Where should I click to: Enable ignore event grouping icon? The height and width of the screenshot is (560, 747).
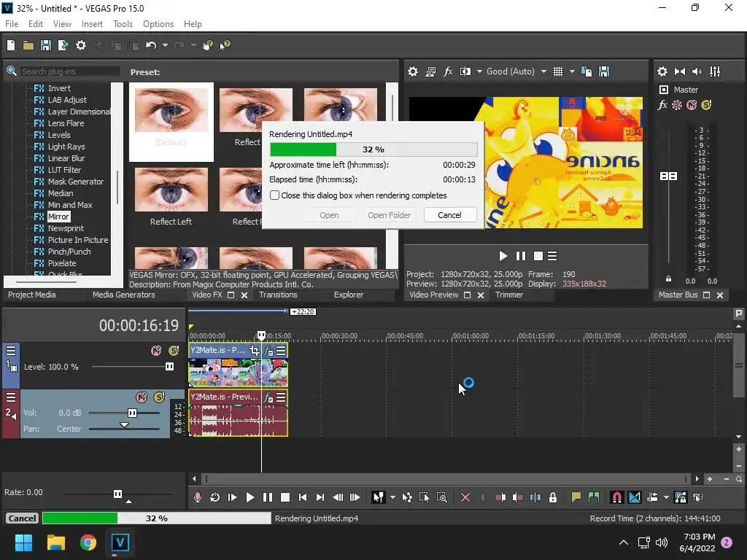coord(697,497)
